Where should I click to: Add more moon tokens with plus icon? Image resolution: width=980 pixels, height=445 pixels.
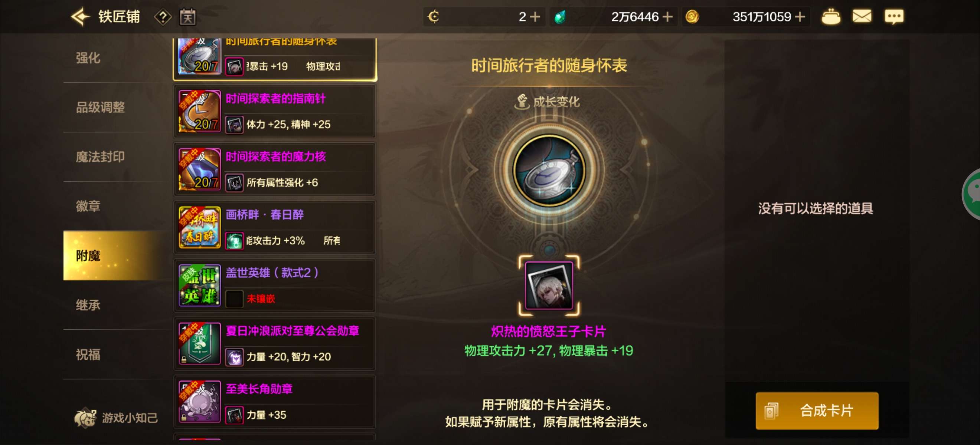(535, 17)
